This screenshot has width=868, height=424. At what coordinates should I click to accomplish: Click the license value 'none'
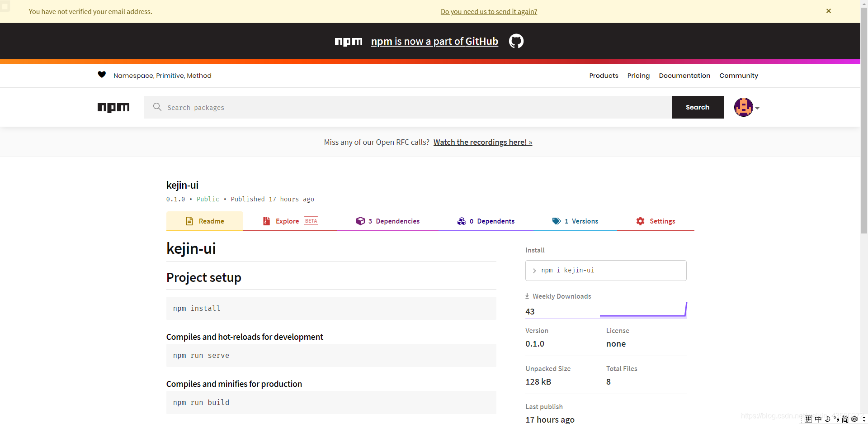616,343
